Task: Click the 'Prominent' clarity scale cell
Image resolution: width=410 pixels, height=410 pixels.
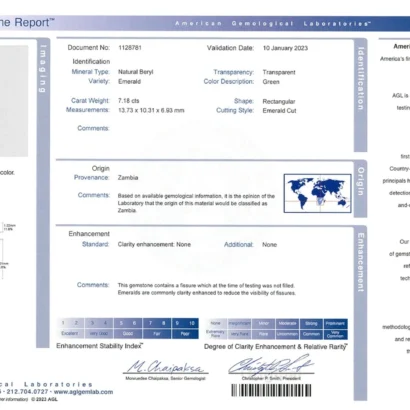Action: coord(335,323)
